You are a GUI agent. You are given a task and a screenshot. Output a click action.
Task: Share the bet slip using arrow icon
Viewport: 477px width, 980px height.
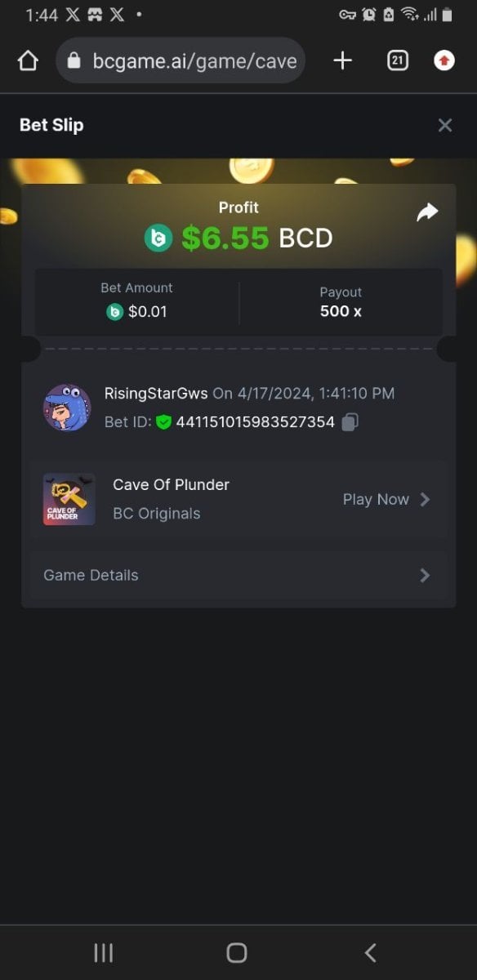coord(427,212)
